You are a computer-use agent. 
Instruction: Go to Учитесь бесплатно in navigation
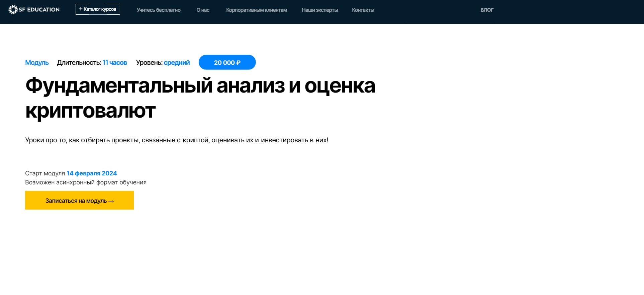[158, 10]
